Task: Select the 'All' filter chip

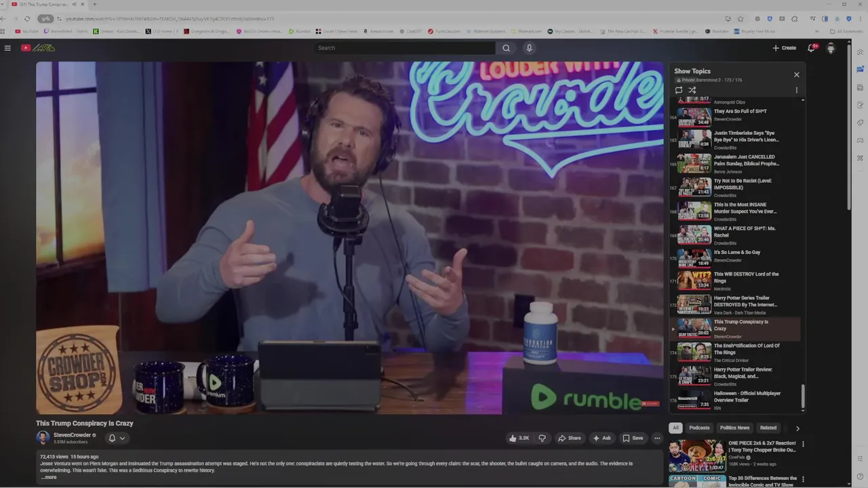Action: [x=675, y=428]
